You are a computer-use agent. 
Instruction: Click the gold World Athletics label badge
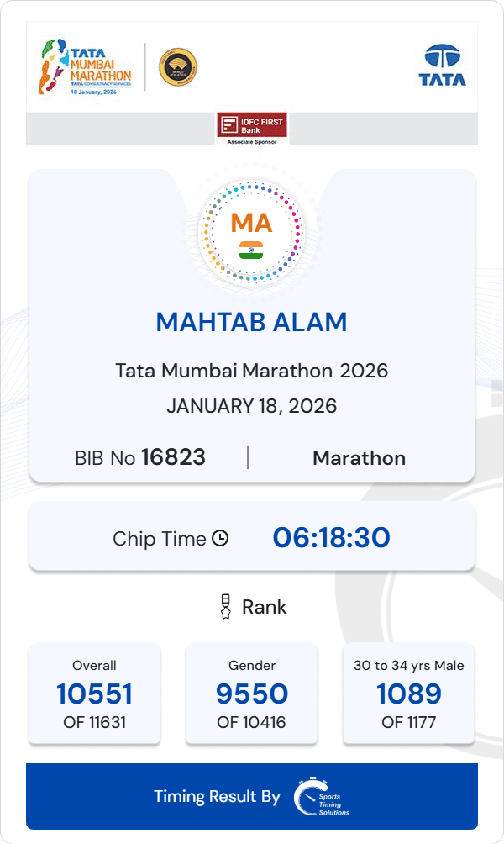pos(178,68)
